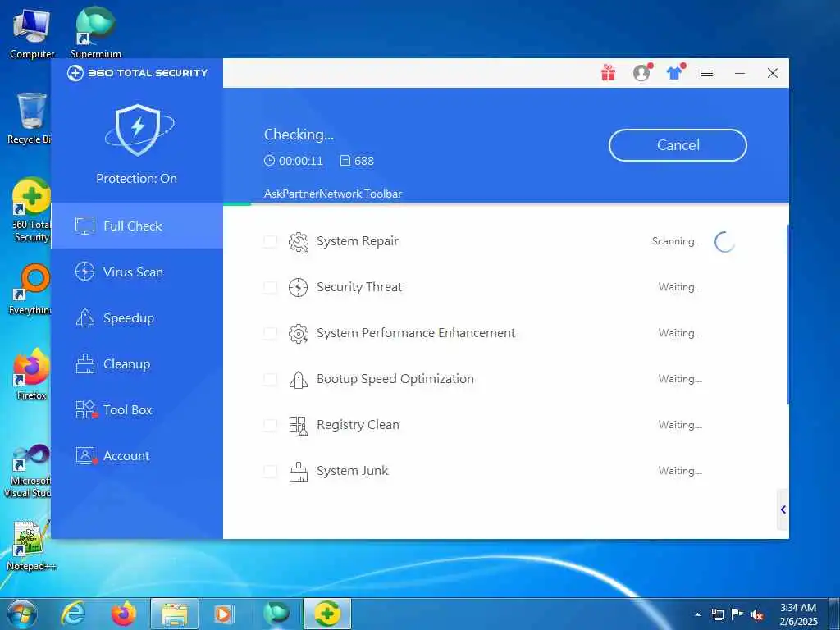The width and height of the screenshot is (840, 630).
Task: Click the scanned items count 688
Action: (x=363, y=161)
